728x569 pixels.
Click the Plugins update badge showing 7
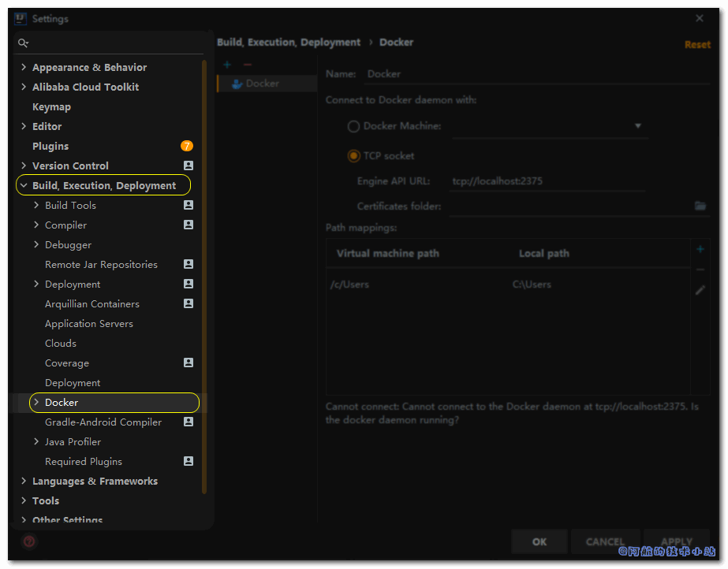pyautogui.click(x=187, y=146)
